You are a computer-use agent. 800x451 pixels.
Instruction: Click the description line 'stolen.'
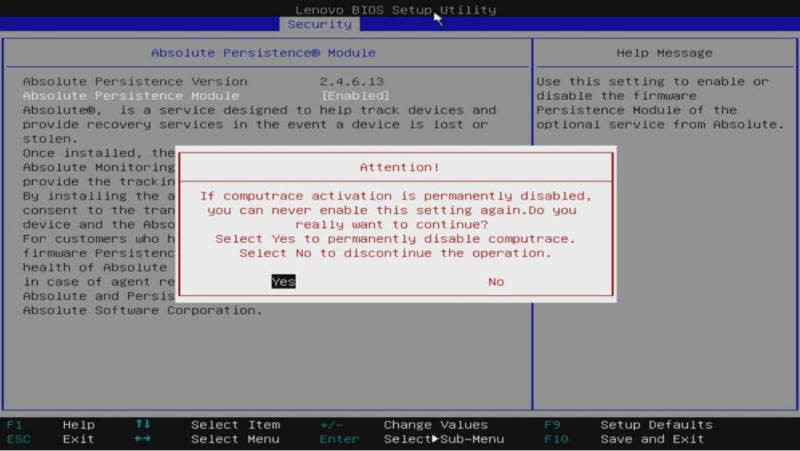click(x=51, y=139)
